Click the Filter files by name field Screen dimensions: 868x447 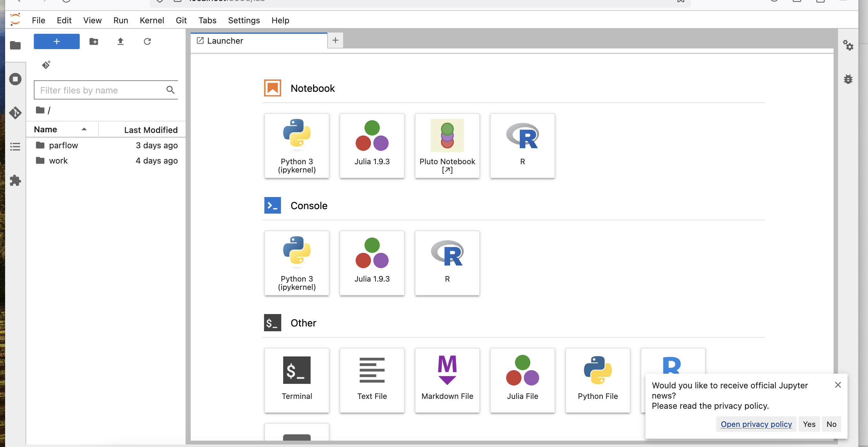pyautogui.click(x=106, y=90)
